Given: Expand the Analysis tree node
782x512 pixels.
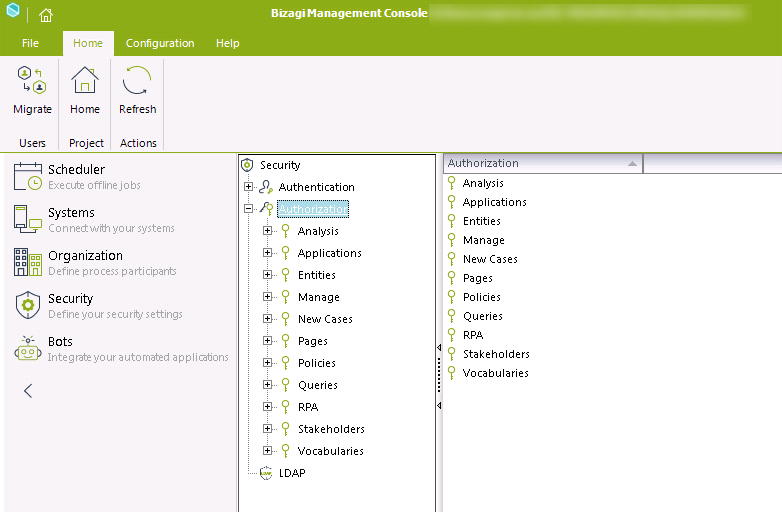Looking at the screenshot, I should point(267,231).
